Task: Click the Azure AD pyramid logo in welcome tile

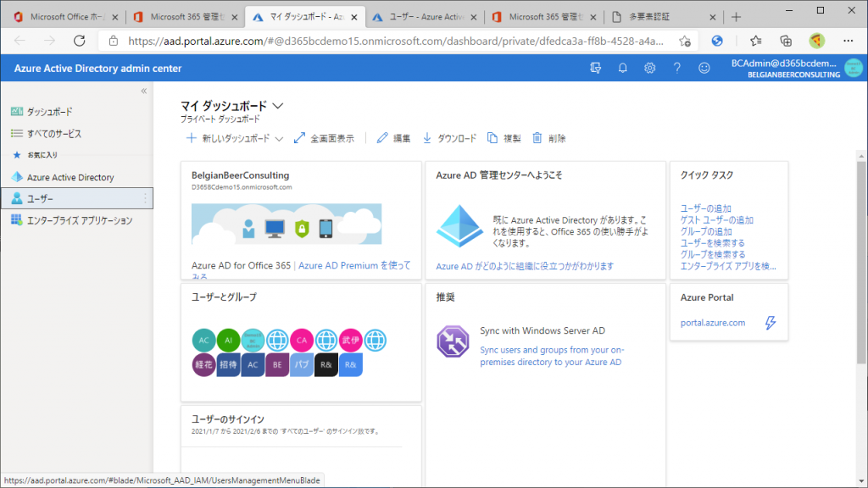Action: [459, 225]
